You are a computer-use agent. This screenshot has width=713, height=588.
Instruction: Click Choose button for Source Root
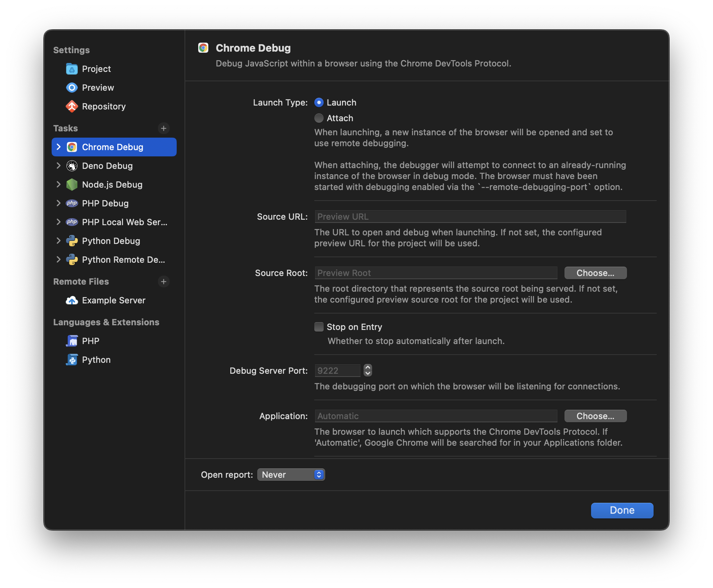click(x=595, y=273)
